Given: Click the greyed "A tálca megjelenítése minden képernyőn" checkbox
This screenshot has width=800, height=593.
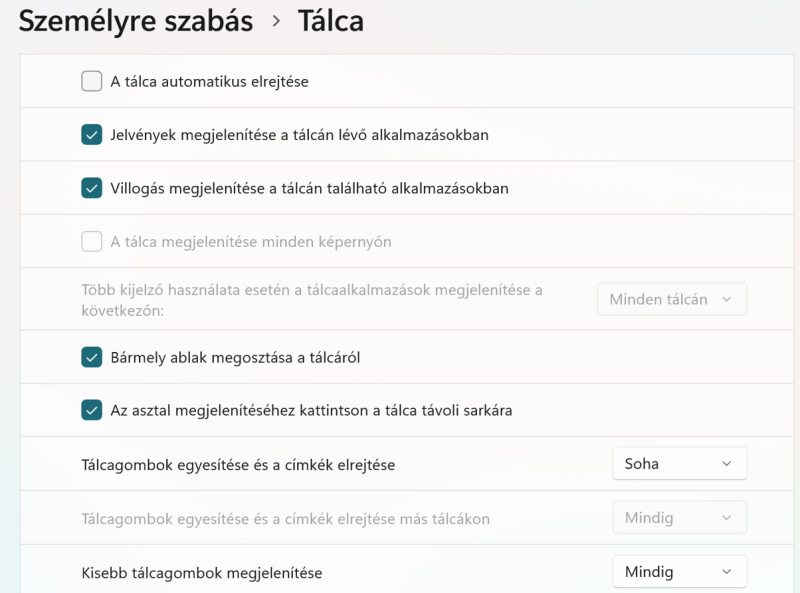Looking at the screenshot, I should click(x=92, y=241).
